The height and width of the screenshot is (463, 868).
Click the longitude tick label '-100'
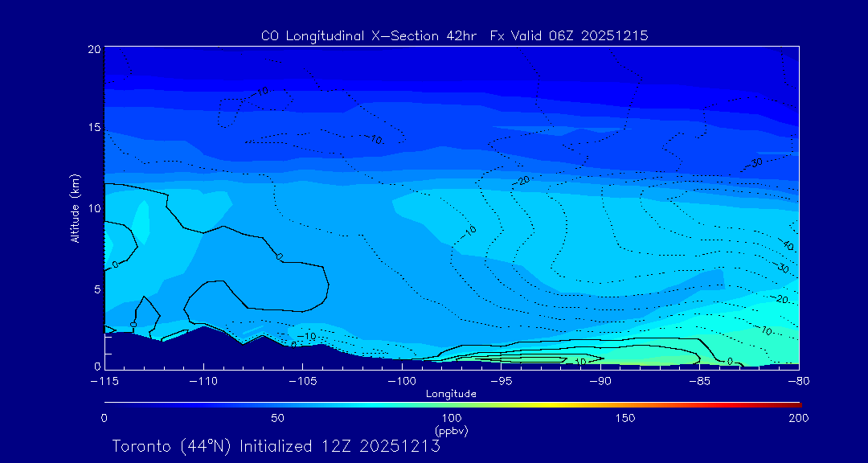(x=403, y=382)
